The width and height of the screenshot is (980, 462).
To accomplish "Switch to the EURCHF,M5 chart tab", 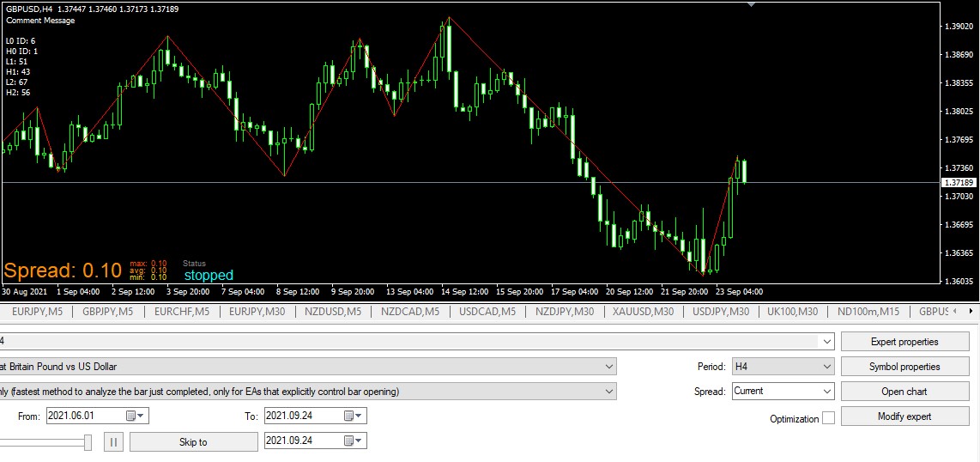I will point(181,311).
